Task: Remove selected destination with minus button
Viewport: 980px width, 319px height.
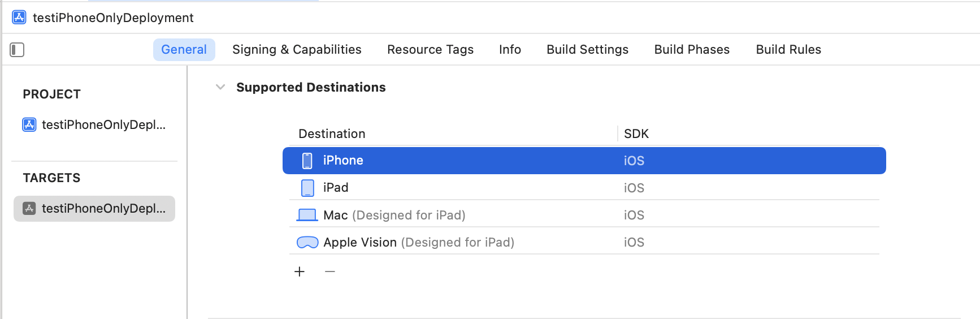Action: point(330,271)
